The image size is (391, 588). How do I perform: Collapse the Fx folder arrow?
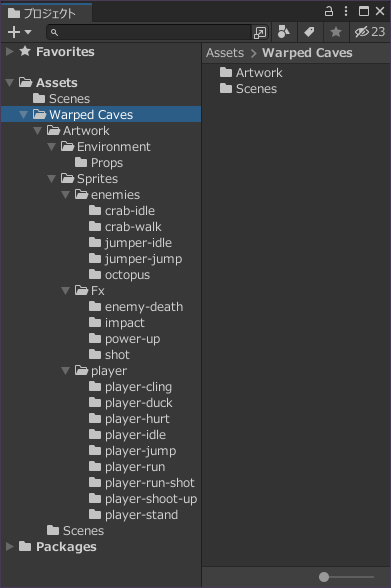pyautogui.click(x=66, y=291)
